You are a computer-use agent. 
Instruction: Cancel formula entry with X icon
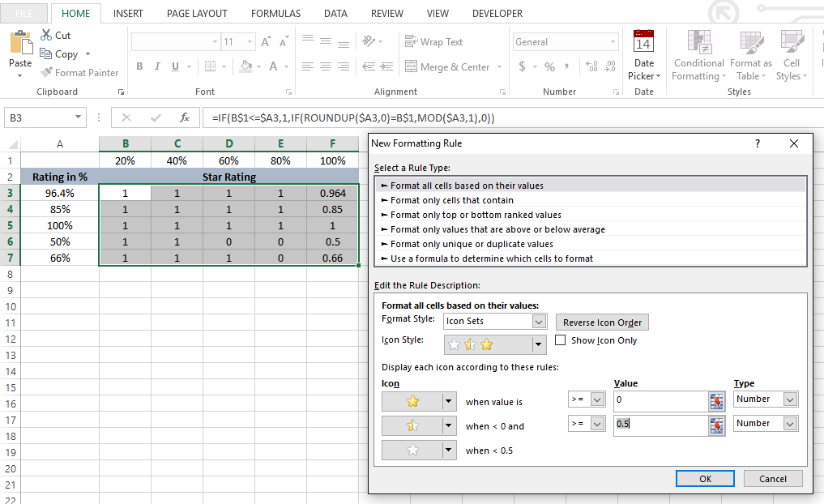pyautogui.click(x=126, y=117)
